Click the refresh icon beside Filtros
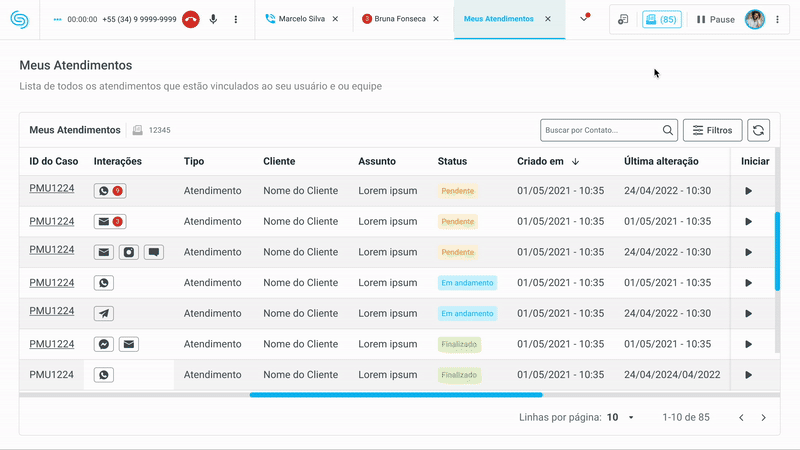The image size is (800, 450). click(759, 130)
